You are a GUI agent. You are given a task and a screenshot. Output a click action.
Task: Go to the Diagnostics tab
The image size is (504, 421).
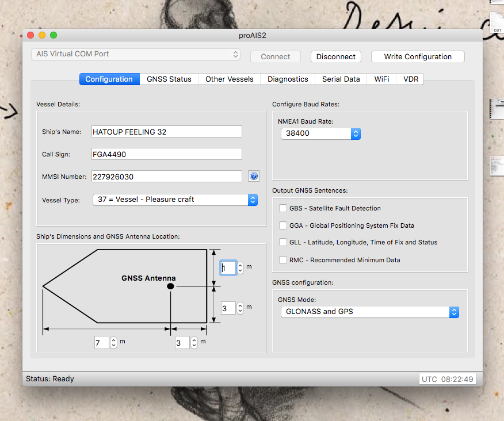(288, 79)
